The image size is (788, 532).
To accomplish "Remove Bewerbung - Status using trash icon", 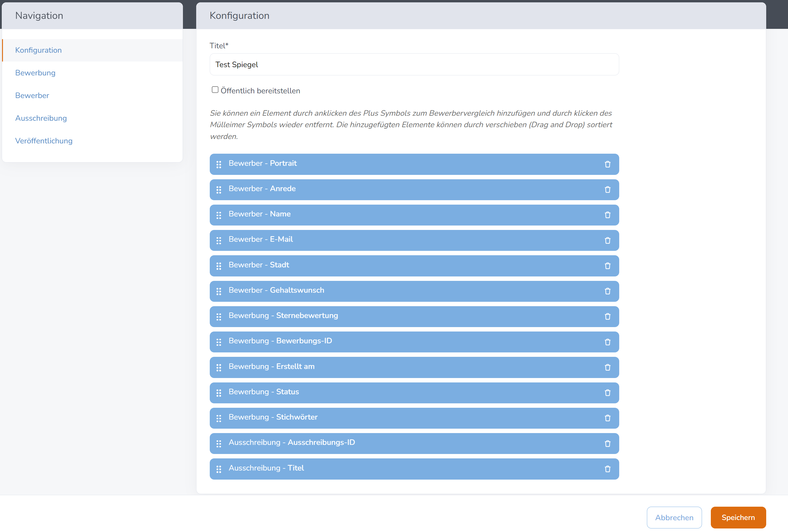I will [x=607, y=393].
